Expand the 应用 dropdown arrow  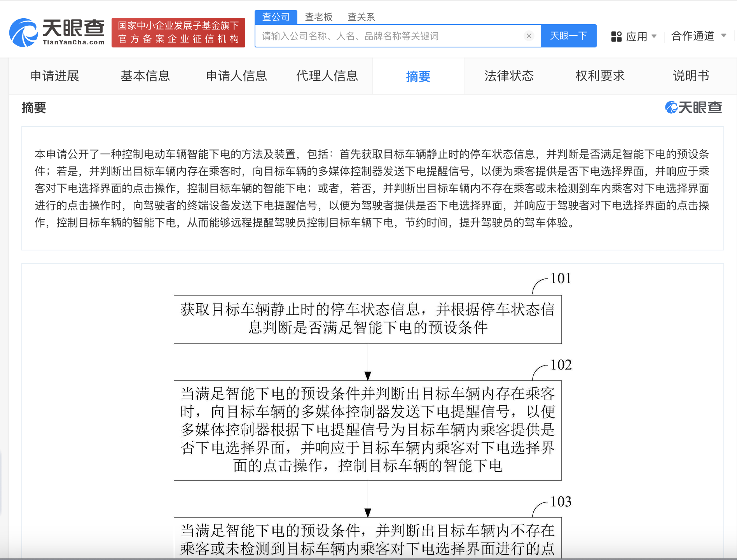click(x=654, y=36)
